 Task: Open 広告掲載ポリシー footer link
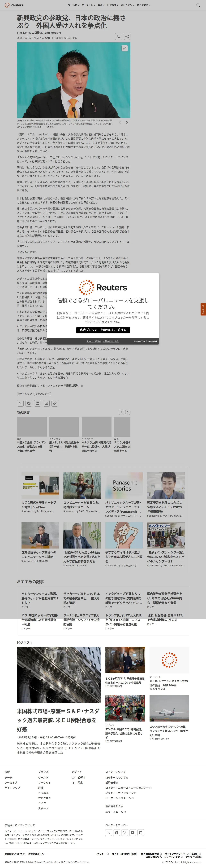37,854
